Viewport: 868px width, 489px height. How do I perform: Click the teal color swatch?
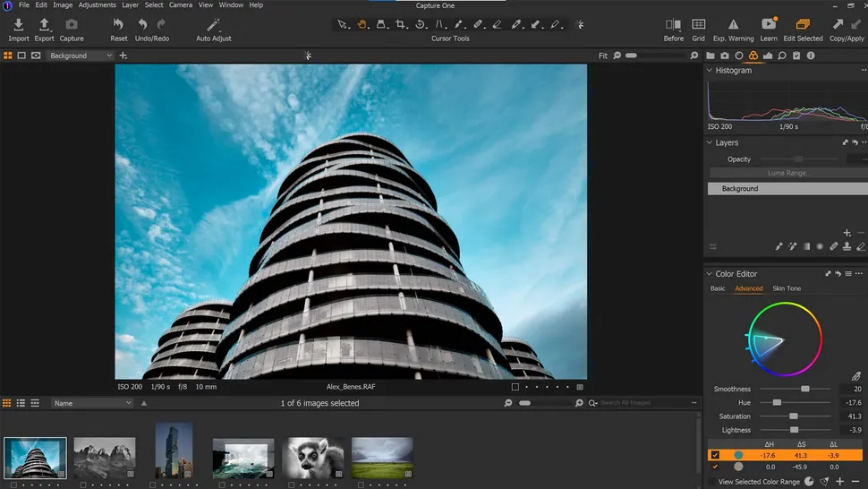pos(738,455)
